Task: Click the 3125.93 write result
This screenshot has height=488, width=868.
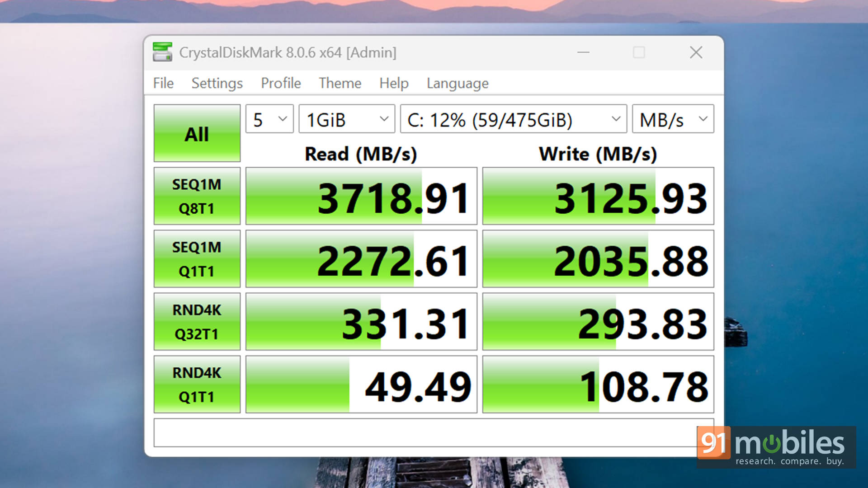Action: click(598, 196)
